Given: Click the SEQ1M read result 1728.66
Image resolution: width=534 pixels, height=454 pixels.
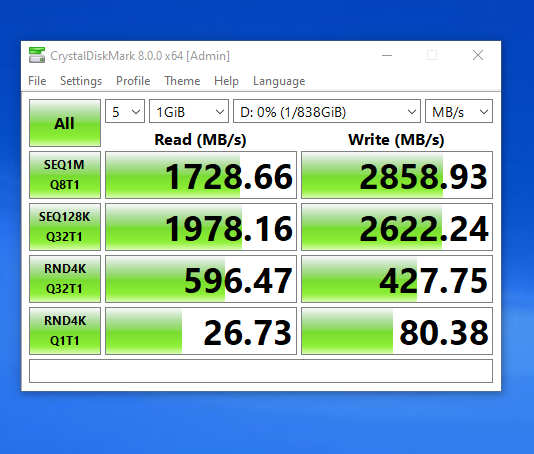Looking at the screenshot, I should 201,175.
